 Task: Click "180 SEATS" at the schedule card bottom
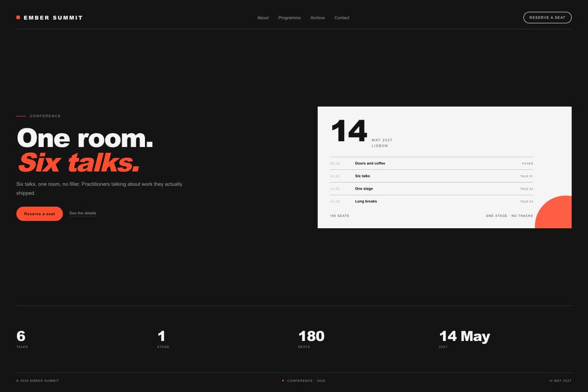click(340, 216)
